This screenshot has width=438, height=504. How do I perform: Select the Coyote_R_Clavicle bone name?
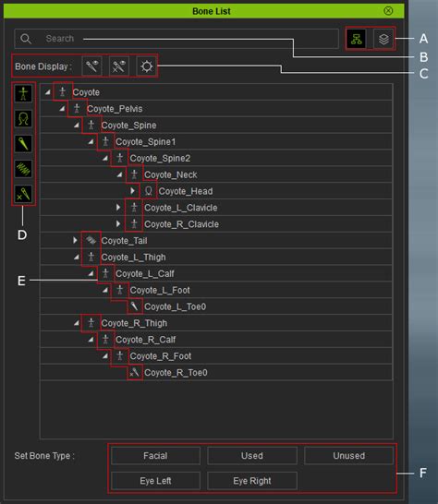[181, 224]
